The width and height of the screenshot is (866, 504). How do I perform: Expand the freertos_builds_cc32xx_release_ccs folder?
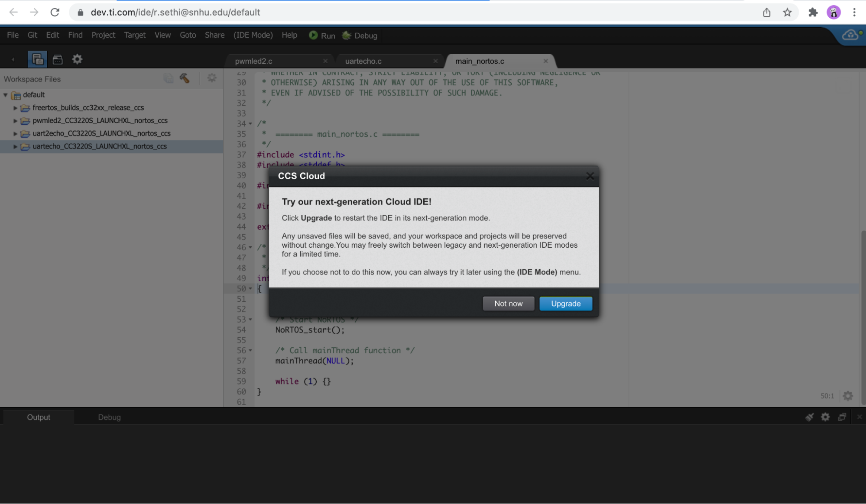pyautogui.click(x=15, y=108)
